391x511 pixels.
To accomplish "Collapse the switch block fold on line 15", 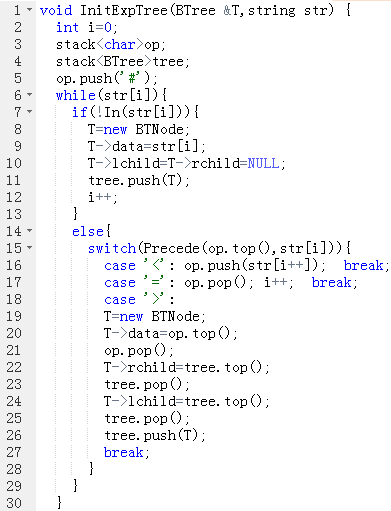I will [30, 247].
